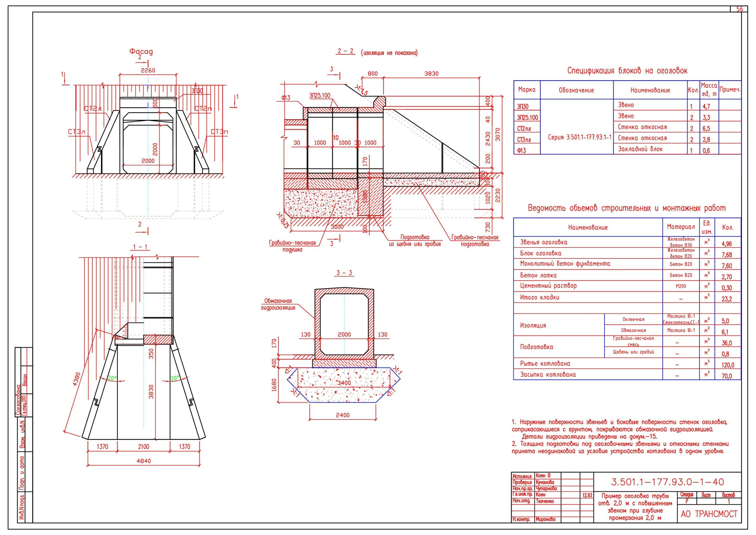Image resolution: width=756 pixels, height=535 pixels.
Task: Click 'Монолитный бетон фундамента' row label
Action: (565, 264)
